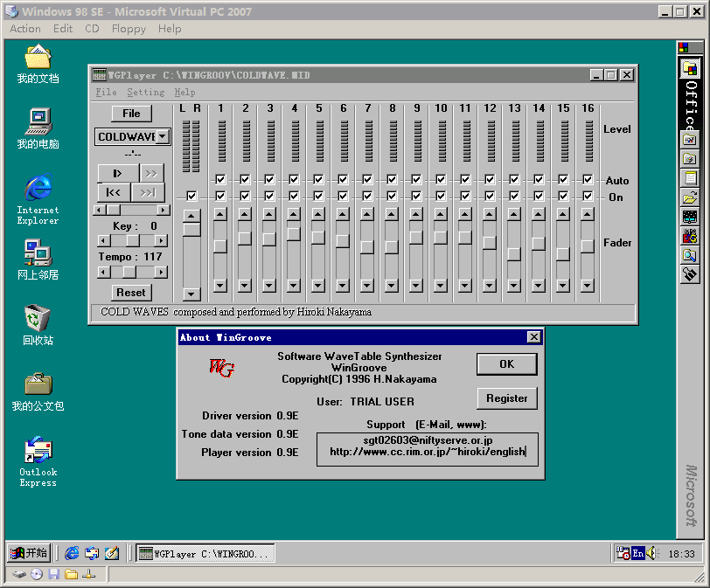Viewport: 710px width, 588px height.
Task: Click the Virtual PC network status icon
Action: 88,574
